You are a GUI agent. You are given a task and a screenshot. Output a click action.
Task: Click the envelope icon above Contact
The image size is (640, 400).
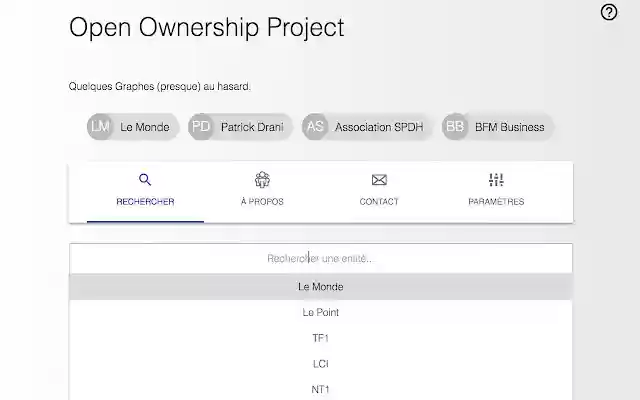[x=379, y=180]
